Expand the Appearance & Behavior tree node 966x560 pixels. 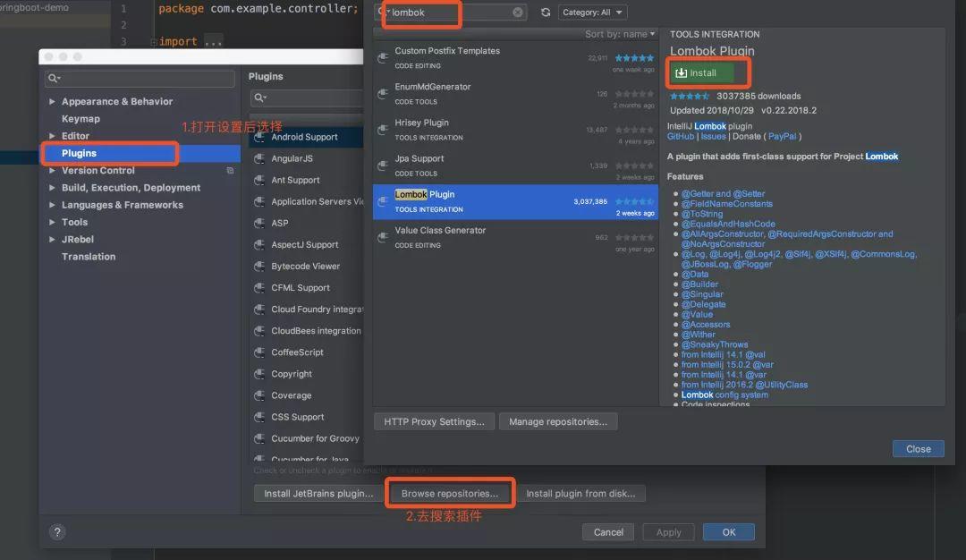point(52,102)
